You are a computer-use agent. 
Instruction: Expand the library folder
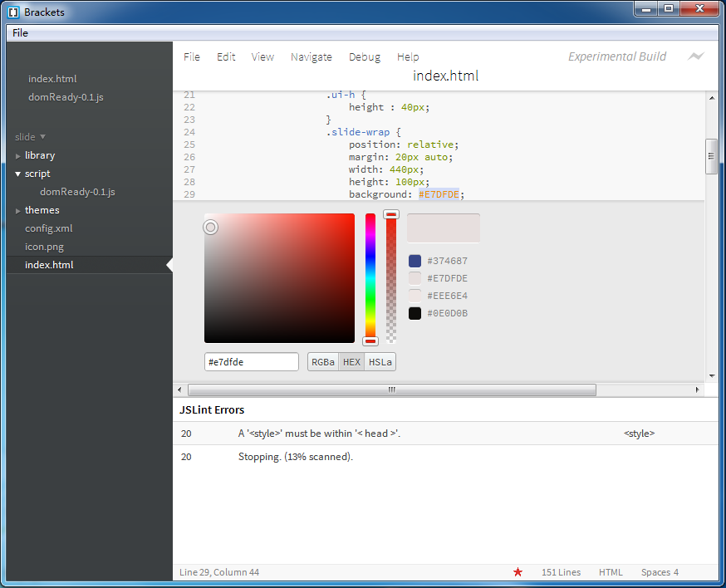[39, 155]
